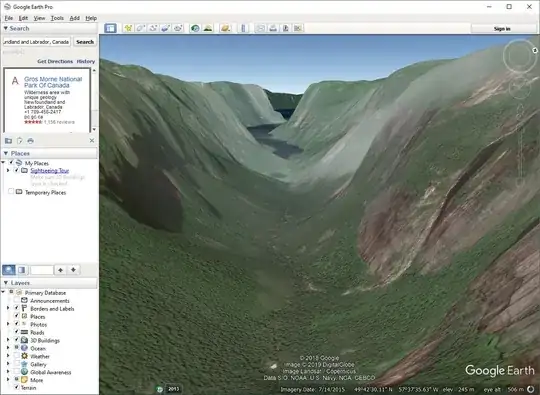This screenshot has width=540, height=395.
Task: Click the Places panel split-view icon button
Action: pyautogui.click(x=22, y=270)
